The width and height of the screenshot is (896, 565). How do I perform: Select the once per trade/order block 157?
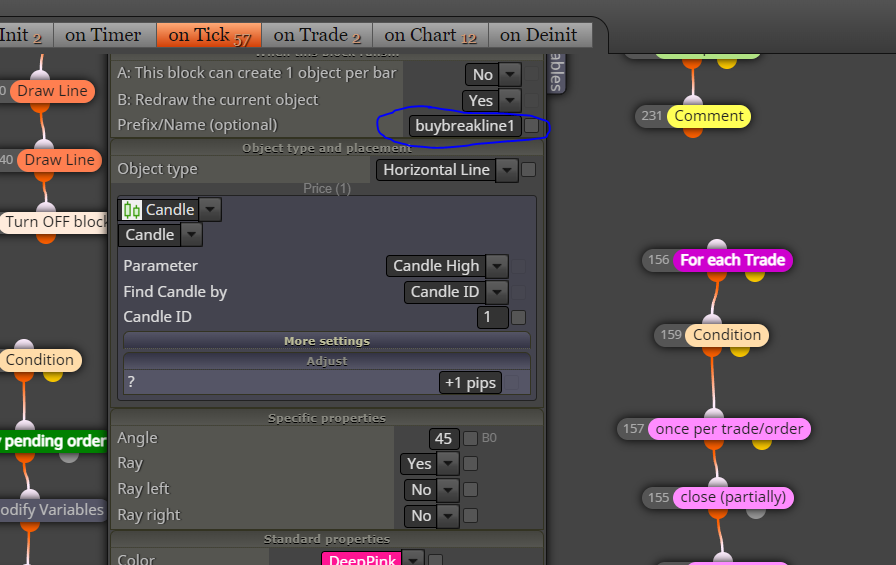tap(729, 429)
